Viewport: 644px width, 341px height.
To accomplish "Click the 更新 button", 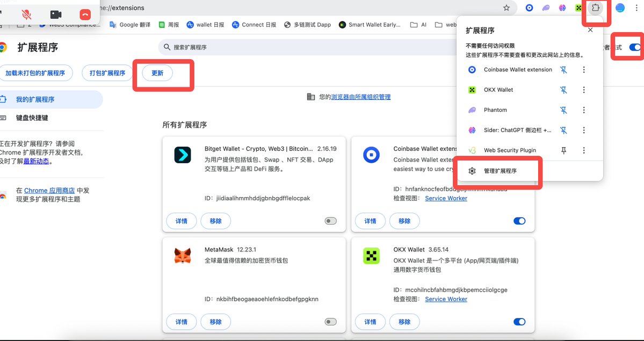I will pos(157,73).
